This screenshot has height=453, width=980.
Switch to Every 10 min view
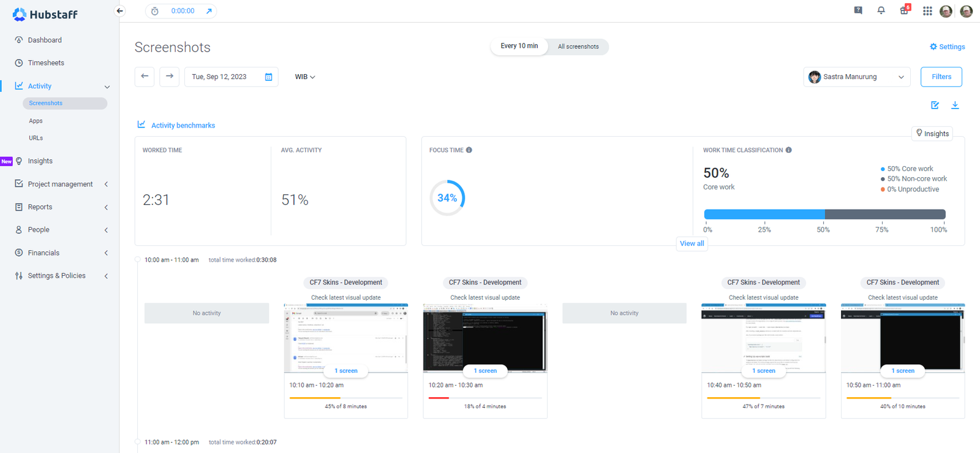[x=519, y=47]
